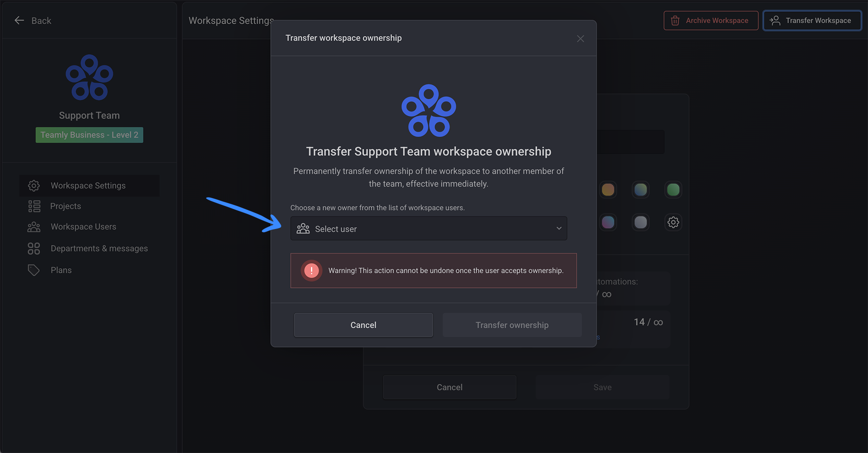Click the Support Team name in sidebar
Screen dimensions: 868x453
point(89,116)
